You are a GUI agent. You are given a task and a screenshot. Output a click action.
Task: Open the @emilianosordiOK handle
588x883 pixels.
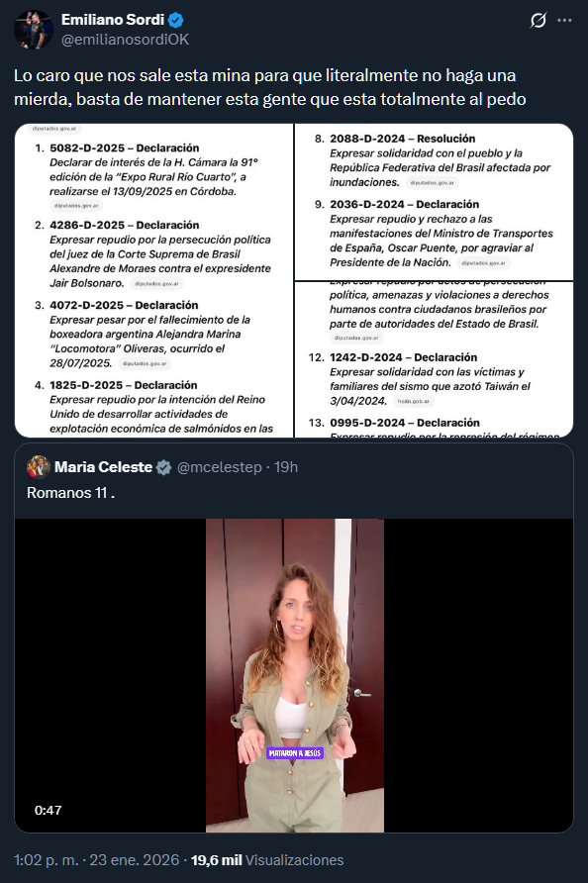pyautogui.click(x=125, y=40)
